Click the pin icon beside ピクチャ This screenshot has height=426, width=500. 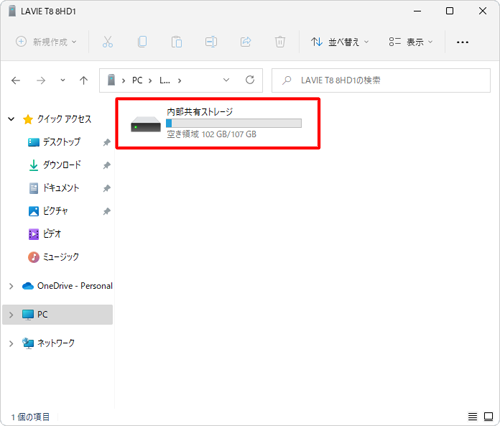pos(106,211)
